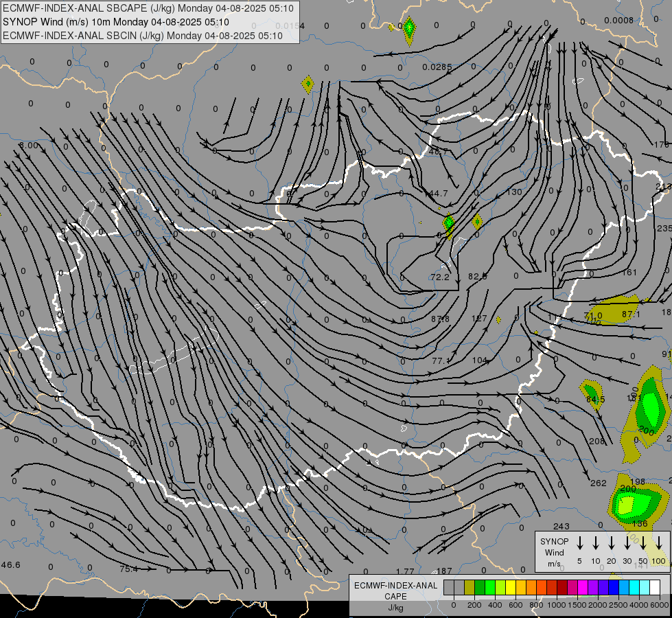Click the 2000 label under color bar

(x=597, y=605)
